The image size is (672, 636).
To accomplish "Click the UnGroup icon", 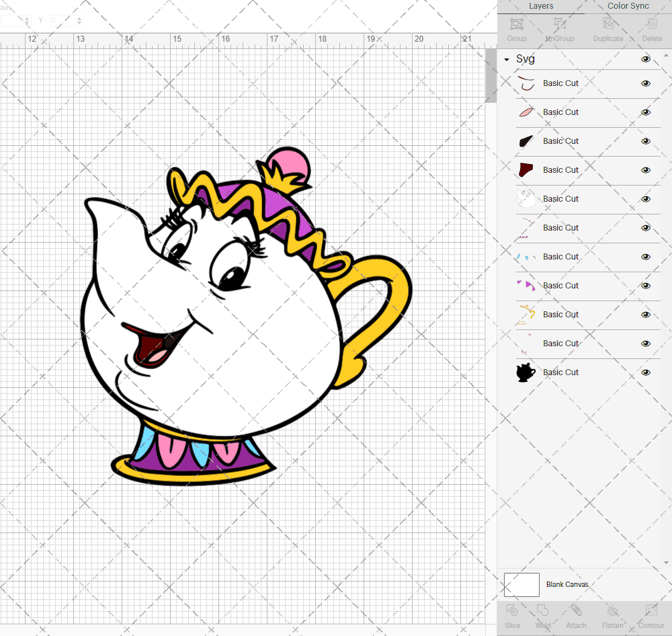I will click(x=559, y=24).
